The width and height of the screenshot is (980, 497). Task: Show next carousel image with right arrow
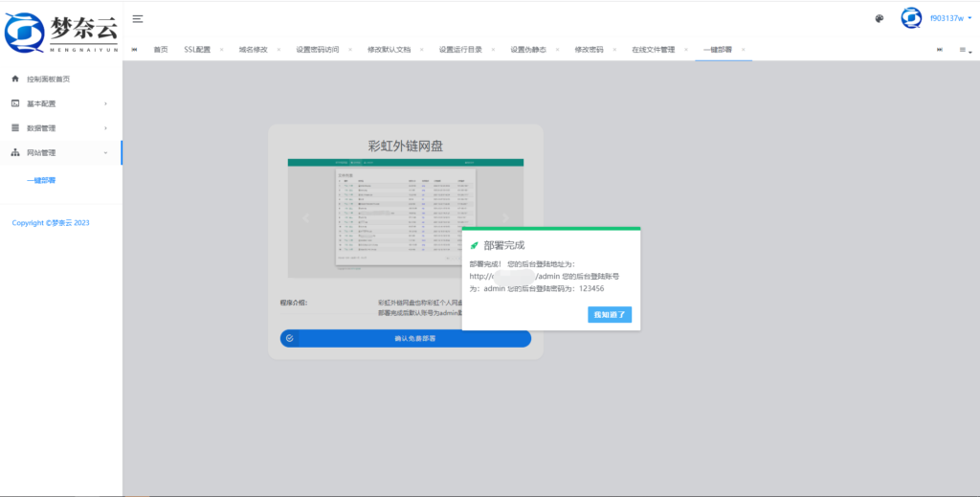tap(505, 218)
